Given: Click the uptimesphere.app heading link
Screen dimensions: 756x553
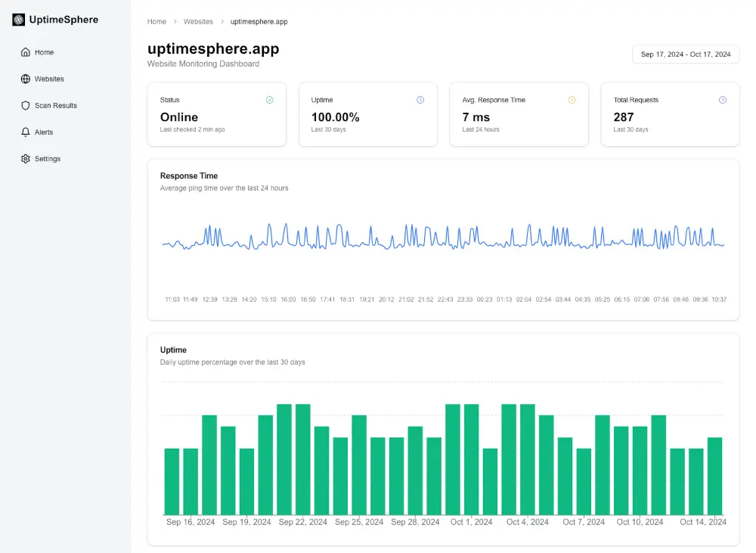Looking at the screenshot, I should tap(213, 48).
